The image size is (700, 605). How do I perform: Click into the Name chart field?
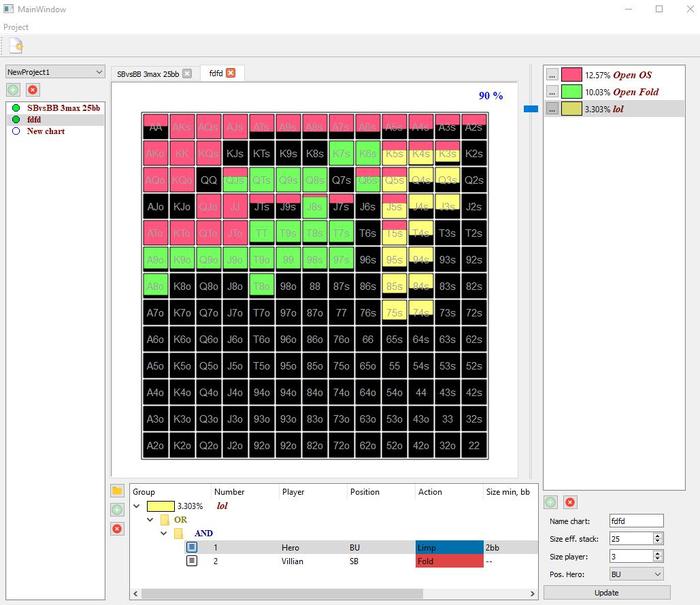(636, 521)
